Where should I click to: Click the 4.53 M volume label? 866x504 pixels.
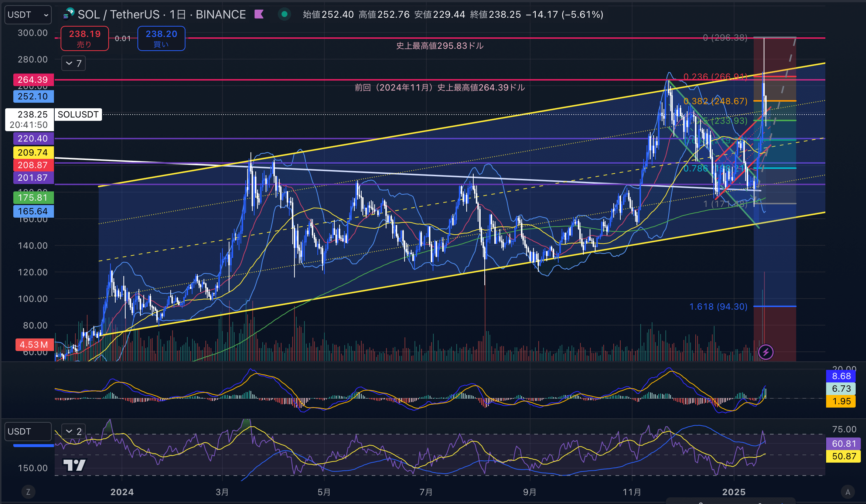click(x=34, y=345)
